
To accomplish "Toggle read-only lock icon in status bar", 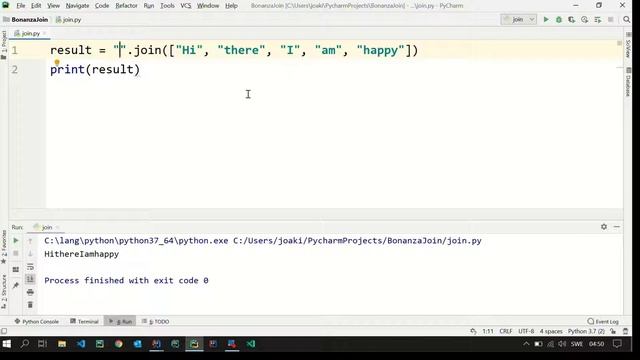I will pos(613,331).
